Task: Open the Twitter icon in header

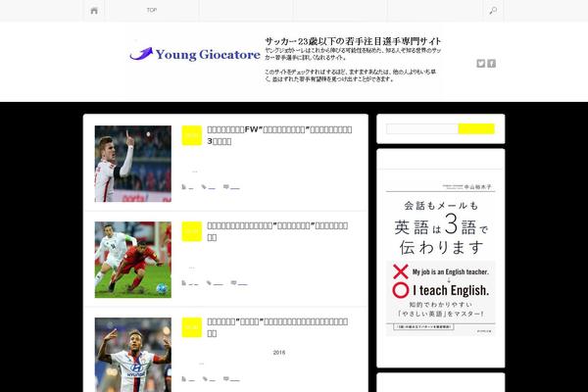Action: point(481,64)
